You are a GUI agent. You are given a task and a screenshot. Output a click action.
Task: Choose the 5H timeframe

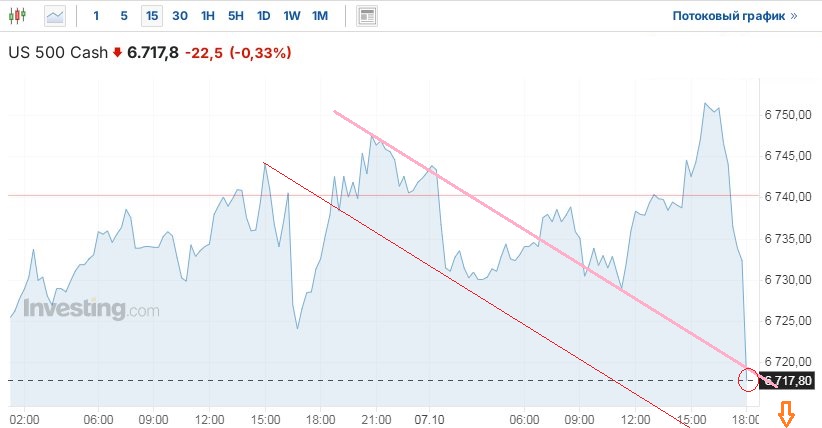(x=235, y=16)
